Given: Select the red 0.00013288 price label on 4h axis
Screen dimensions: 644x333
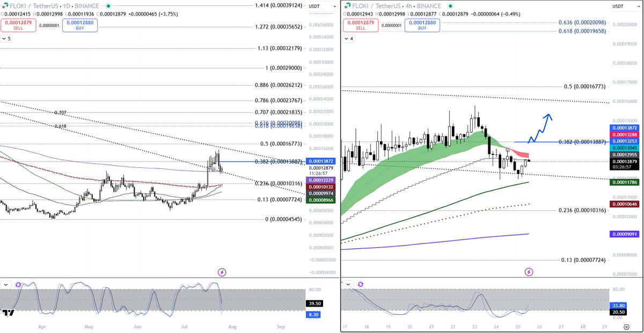Looking at the screenshot, I should point(623,134).
